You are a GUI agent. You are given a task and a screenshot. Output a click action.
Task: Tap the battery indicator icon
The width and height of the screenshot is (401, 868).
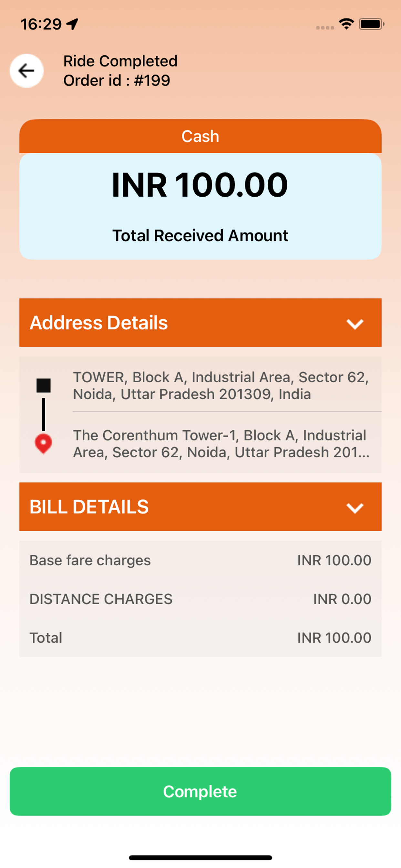coord(371,24)
